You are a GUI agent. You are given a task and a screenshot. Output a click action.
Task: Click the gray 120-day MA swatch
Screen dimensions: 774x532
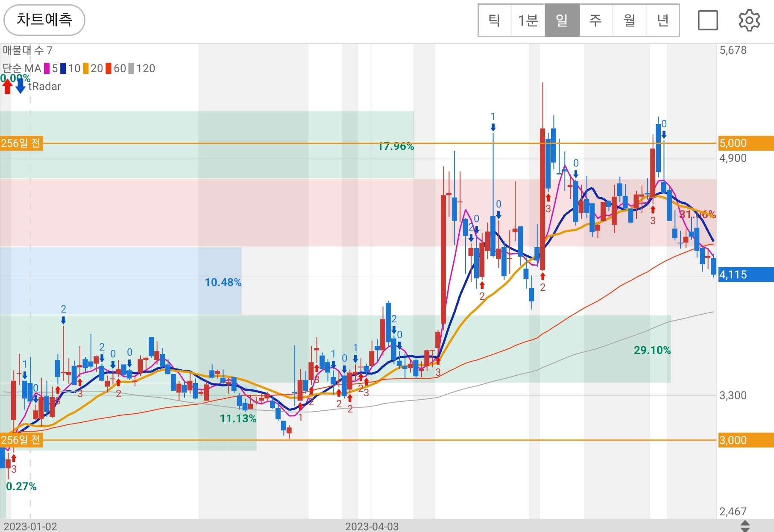coord(132,68)
